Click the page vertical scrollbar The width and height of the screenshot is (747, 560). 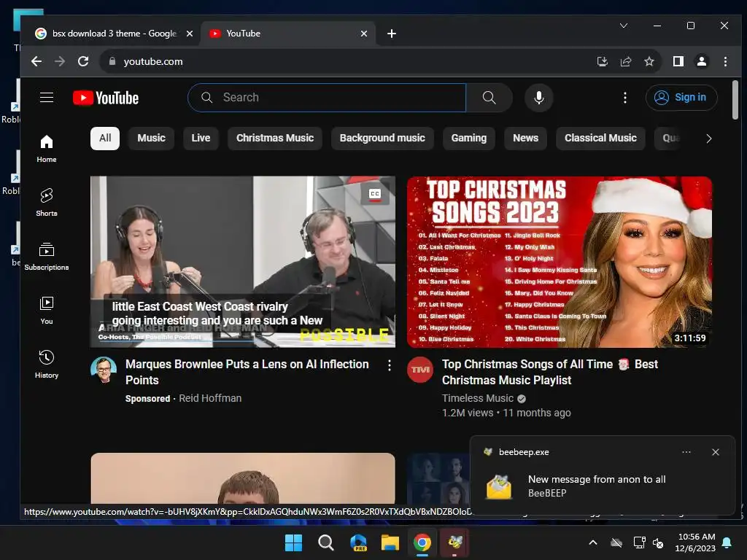[735, 100]
